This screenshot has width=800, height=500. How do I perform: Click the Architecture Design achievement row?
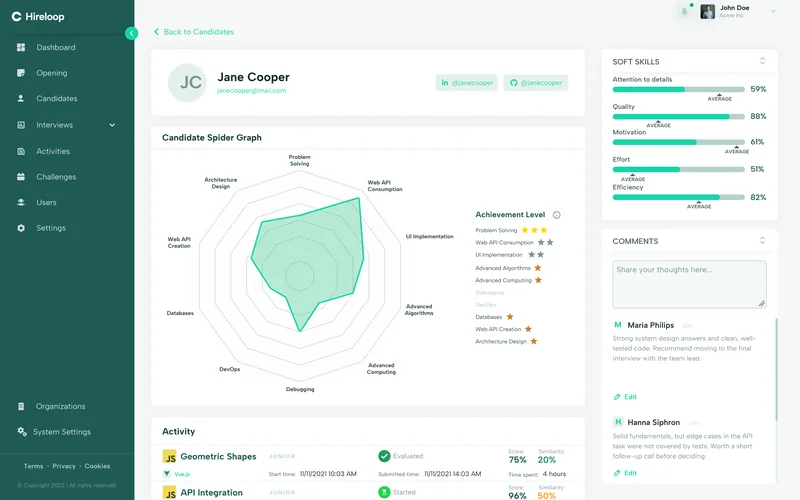[x=506, y=341]
